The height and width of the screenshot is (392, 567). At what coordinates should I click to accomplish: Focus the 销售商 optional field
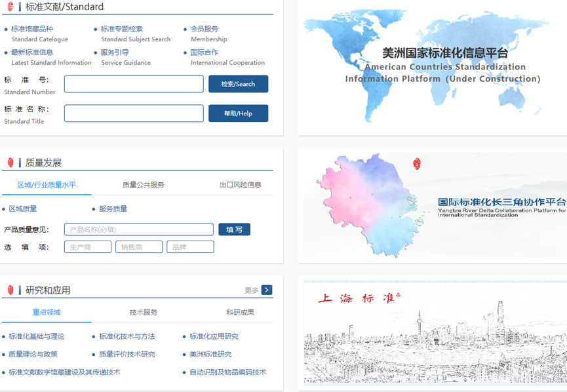coord(139,247)
